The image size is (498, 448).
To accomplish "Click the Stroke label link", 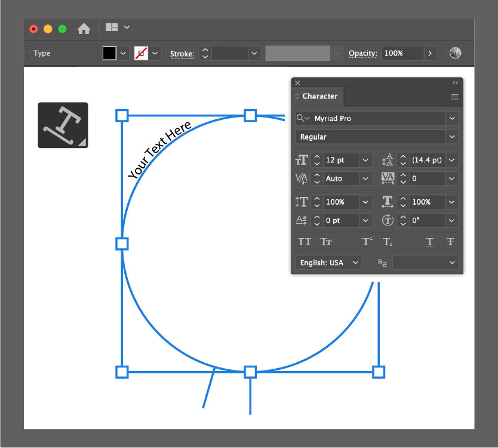I will (182, 54).
